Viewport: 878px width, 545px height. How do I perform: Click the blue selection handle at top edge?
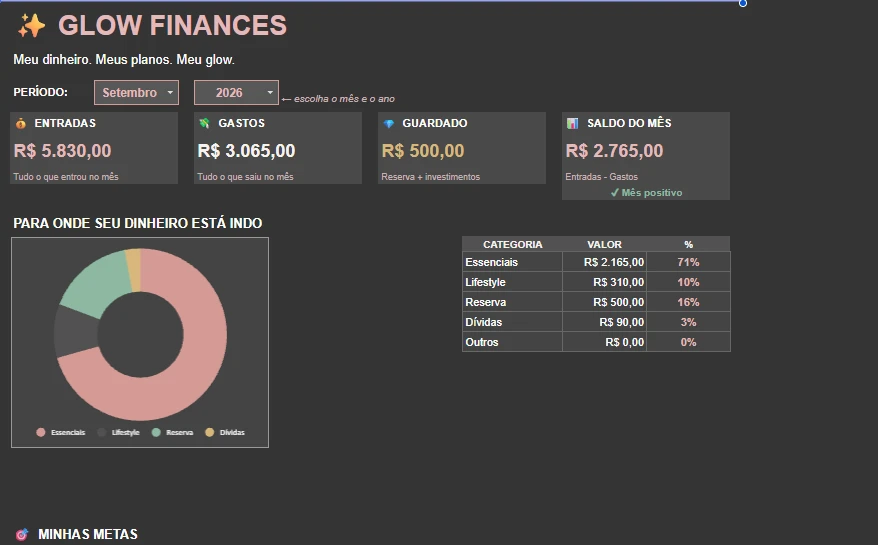[x=742, y=3]
